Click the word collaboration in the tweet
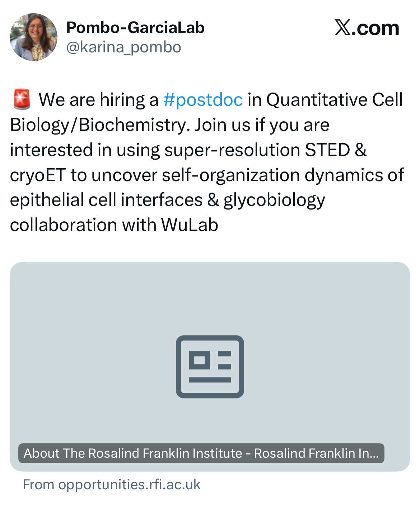The width and height of the screenshot is (420, 509). 64,225
